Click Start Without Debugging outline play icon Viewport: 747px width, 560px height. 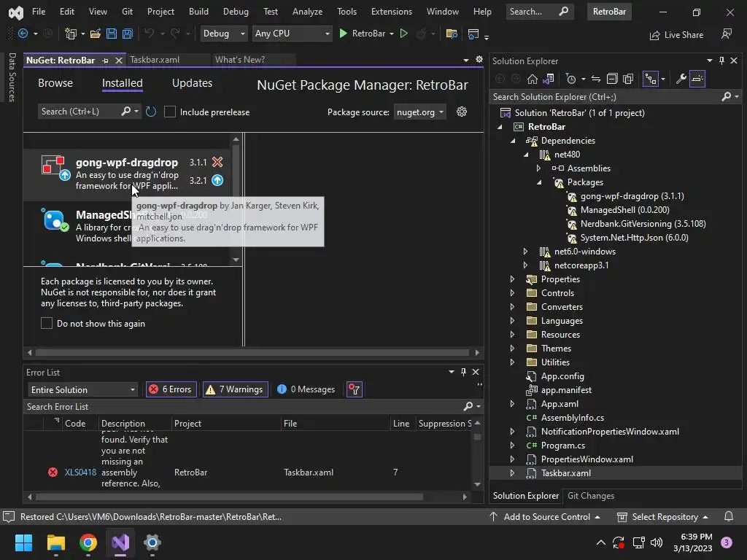[403, 34]
